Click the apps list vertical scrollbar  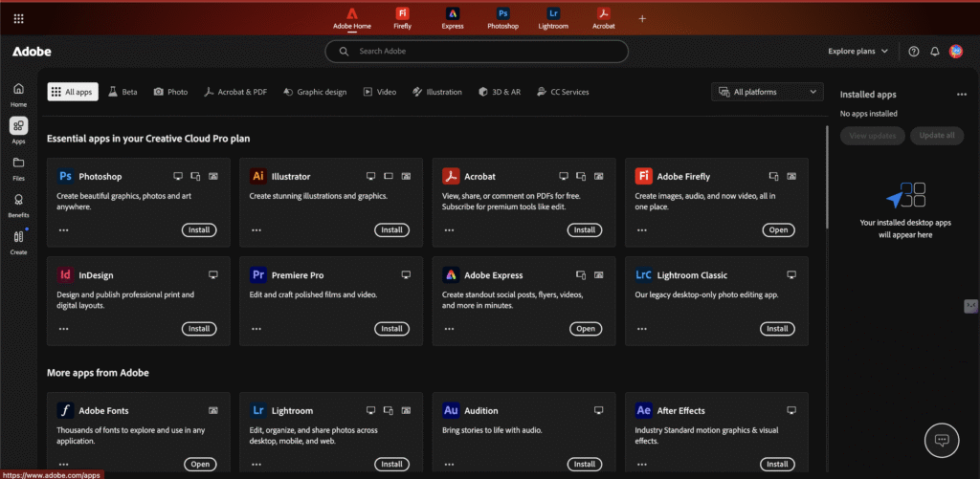tap(828, 178)
